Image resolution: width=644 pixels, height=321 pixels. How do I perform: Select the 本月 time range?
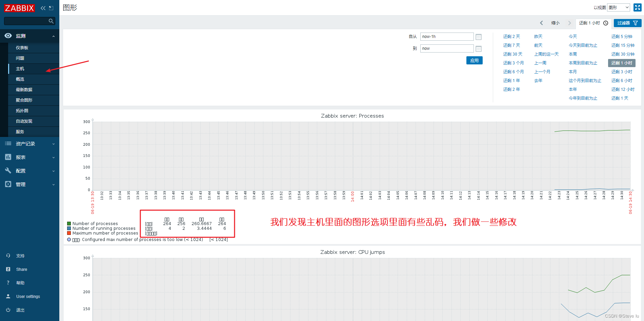click(573, 72)
